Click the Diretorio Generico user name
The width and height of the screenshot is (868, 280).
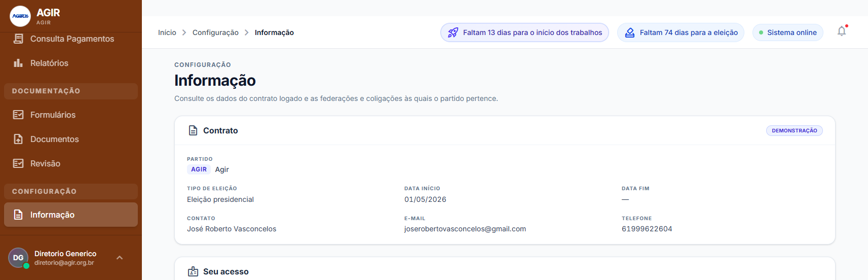pyautogui.click(x=65, y=254)
